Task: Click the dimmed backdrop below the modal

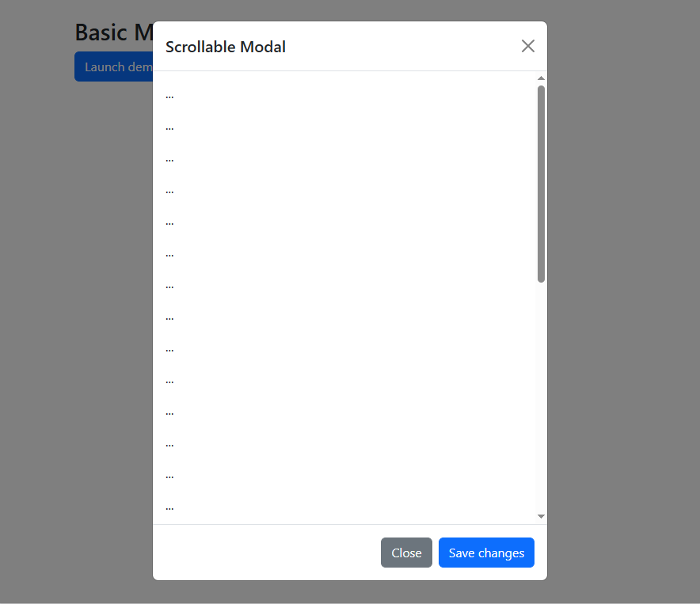Action: point(350,593)
